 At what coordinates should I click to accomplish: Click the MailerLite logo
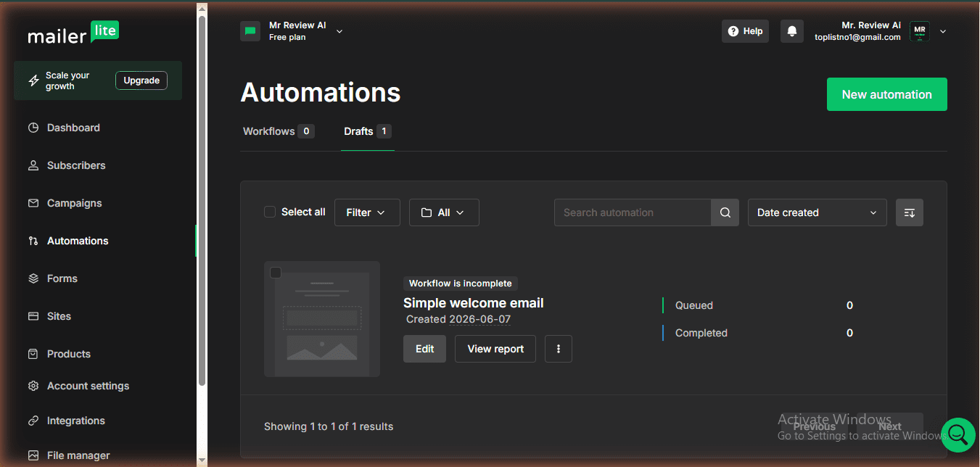point(73,33)
